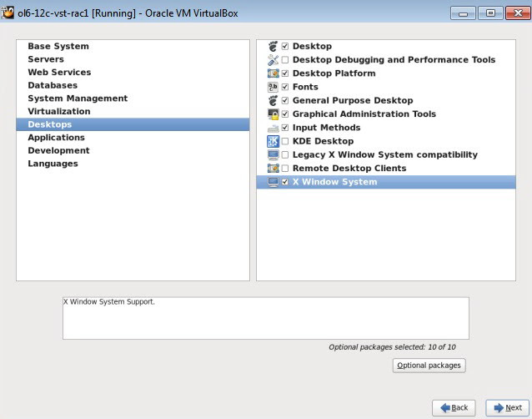Click the Graphical Administration Tools lock icon
Image resolution: width=532 pixels, height=419 pixels.
pos(273,114)
